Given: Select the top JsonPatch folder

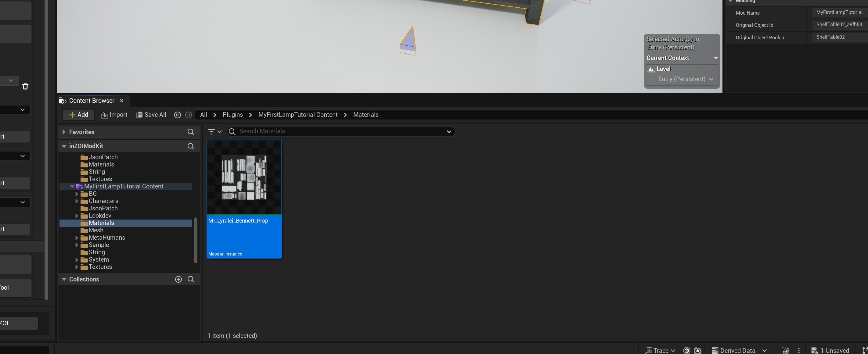Looking at the screenshot, I should [103, 157].
